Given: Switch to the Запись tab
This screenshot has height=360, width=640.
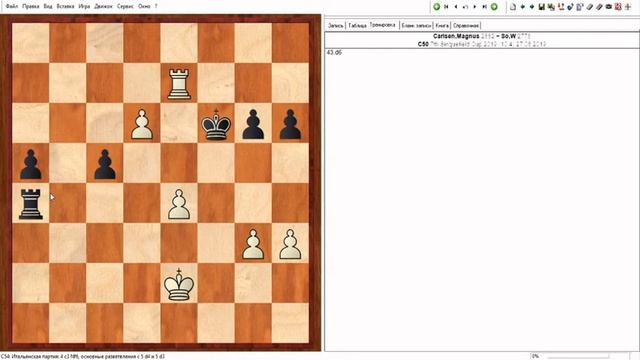Looking at the screenshot, I should (336, 25).
